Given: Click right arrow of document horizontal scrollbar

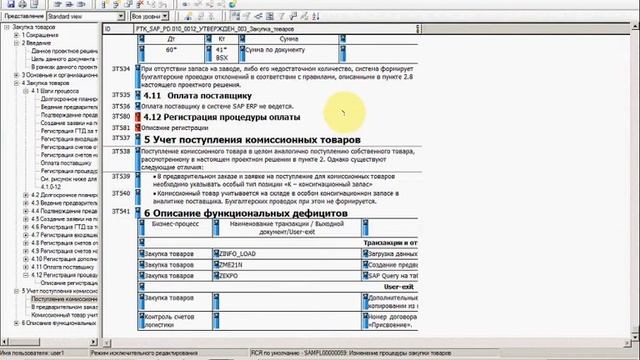Looking at the screenshot, I should coord(627,343).
